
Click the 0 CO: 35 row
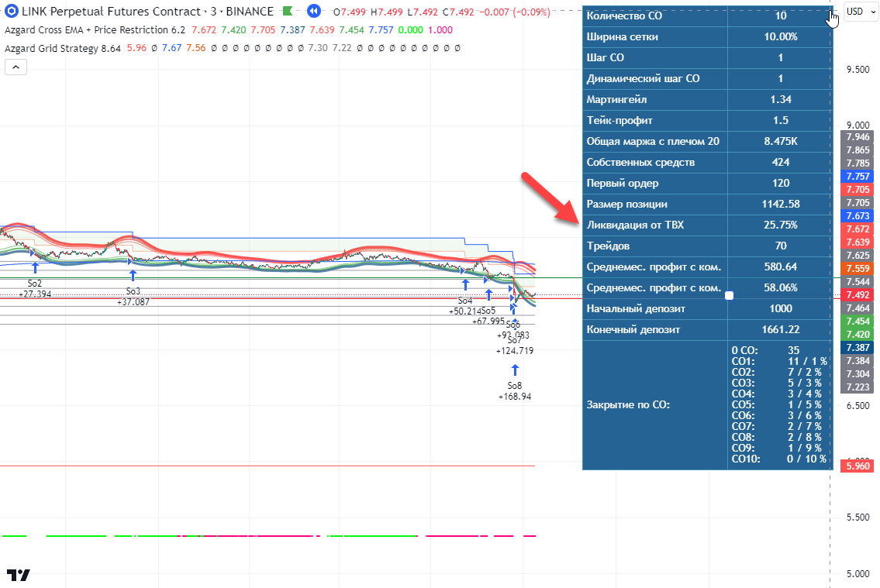765,350
